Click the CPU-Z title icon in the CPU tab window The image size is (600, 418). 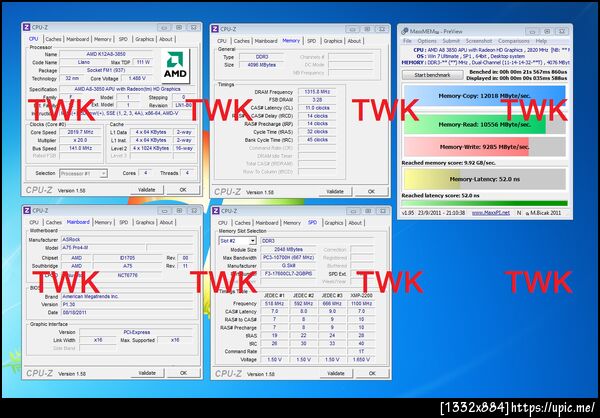[x=26, y=27]
